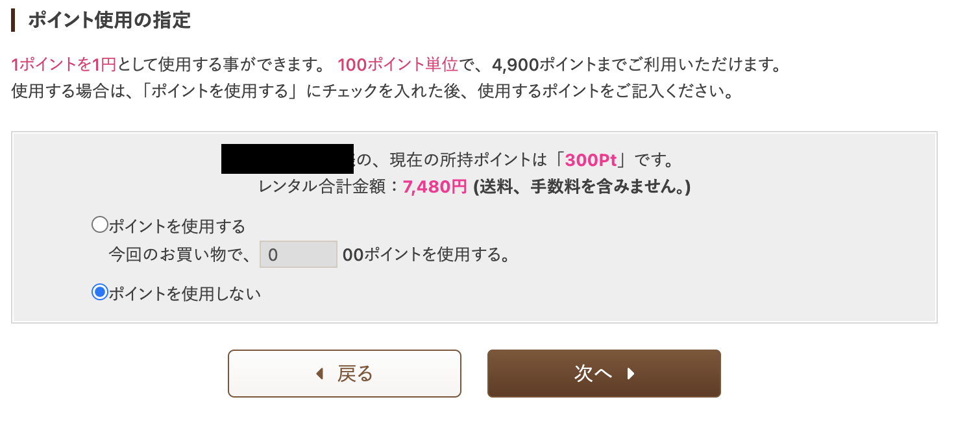Click the '次へ' next button
980x441 pixels.
pos(604,374)
